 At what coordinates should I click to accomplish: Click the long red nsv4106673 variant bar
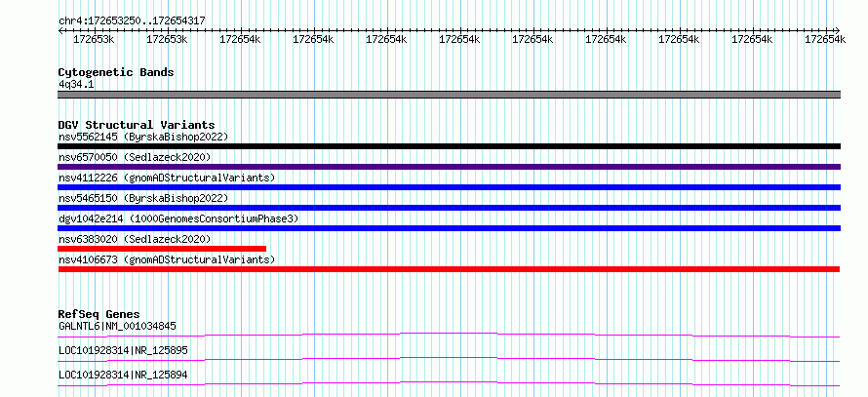point(449,269)
